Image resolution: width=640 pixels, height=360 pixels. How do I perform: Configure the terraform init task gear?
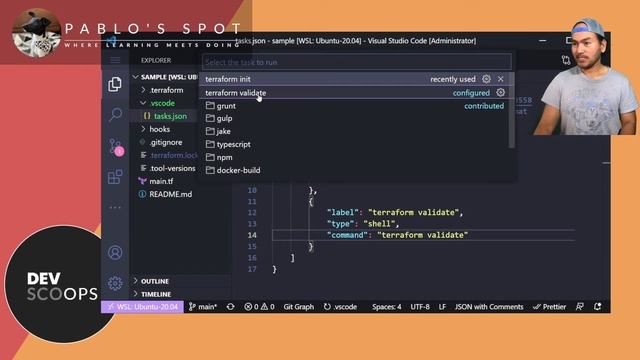point(486,79)
